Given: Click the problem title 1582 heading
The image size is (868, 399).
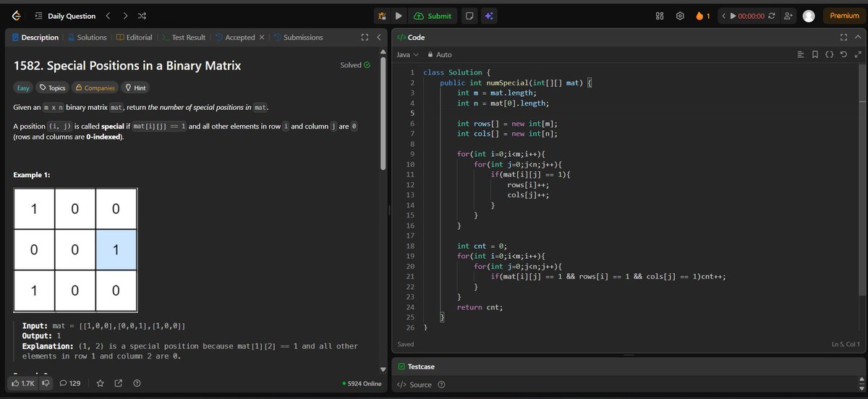Looking at the screenshot, I should tap(127, 66).
